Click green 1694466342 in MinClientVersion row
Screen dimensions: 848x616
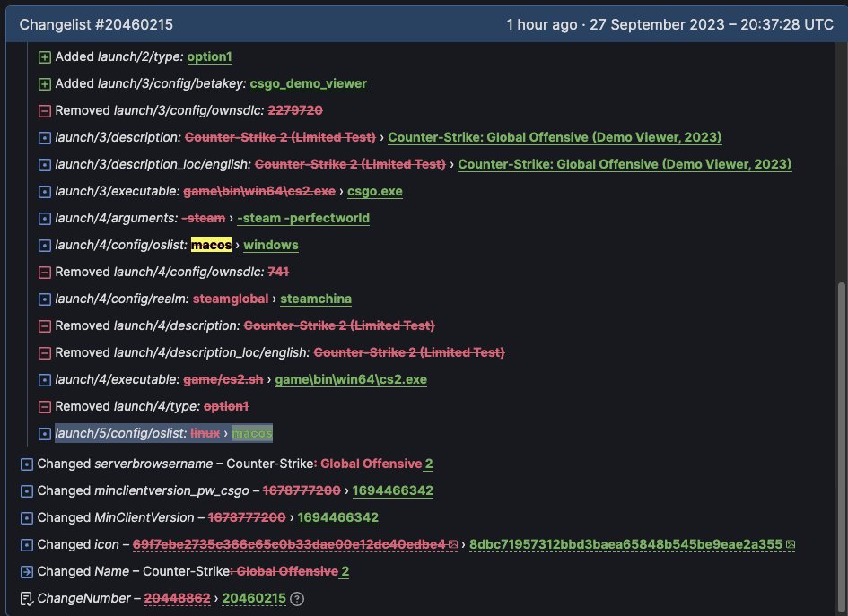click(x=338, y=517)
